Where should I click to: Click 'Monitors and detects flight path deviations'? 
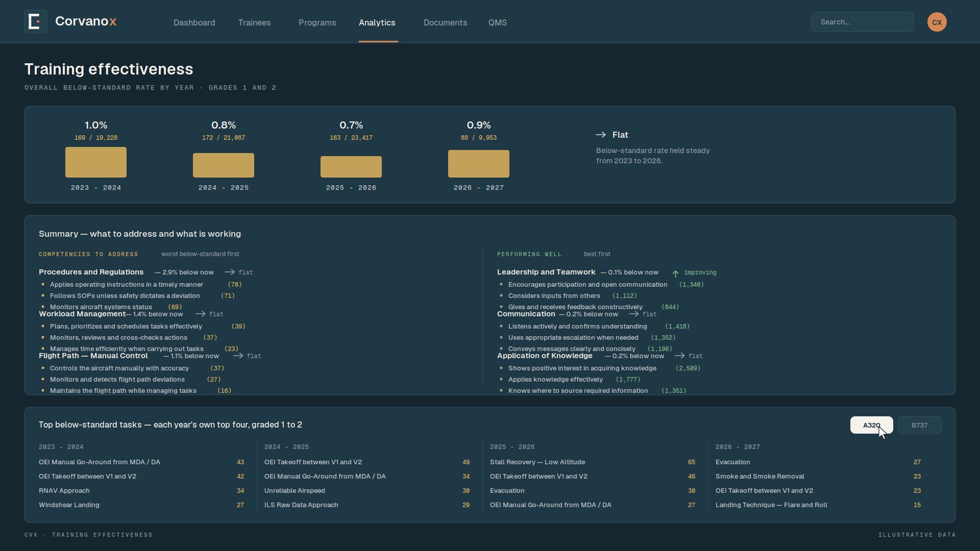pyautogui.click(x=118, y=379)
